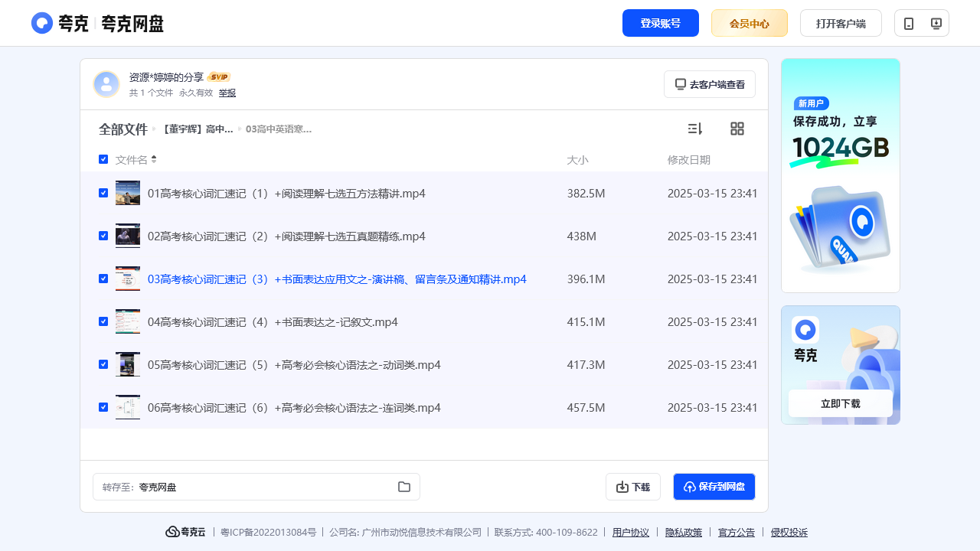Click the 下载 button
This screenshot has height=551, width=980.
tap(633, 487)
